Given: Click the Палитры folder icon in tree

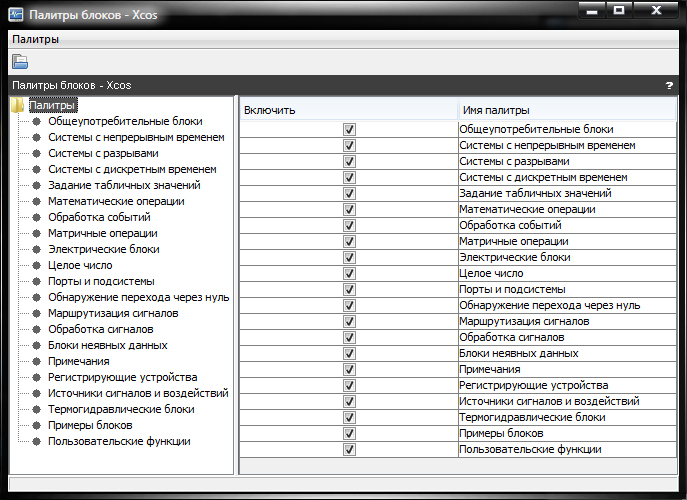Looking at the screenshot, I should (18, 105).
